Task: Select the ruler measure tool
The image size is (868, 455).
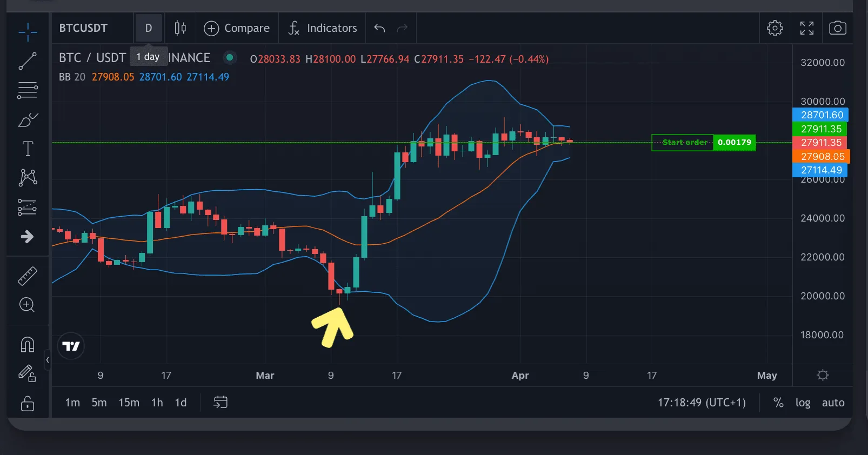Action: (x=28, y=276)
